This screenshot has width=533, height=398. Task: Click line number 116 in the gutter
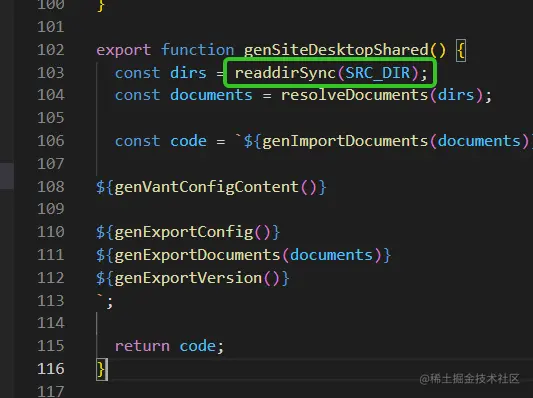pyautogui.click(x=51, y=368)
